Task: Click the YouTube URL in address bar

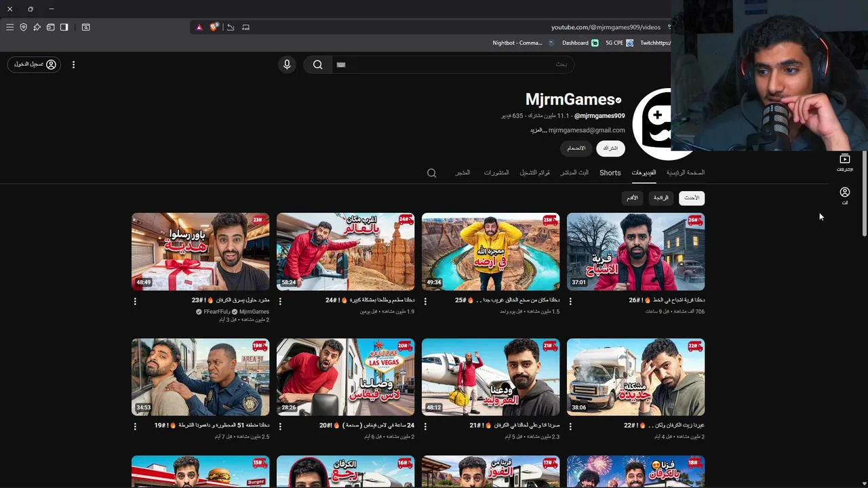Action: point(606,27)
